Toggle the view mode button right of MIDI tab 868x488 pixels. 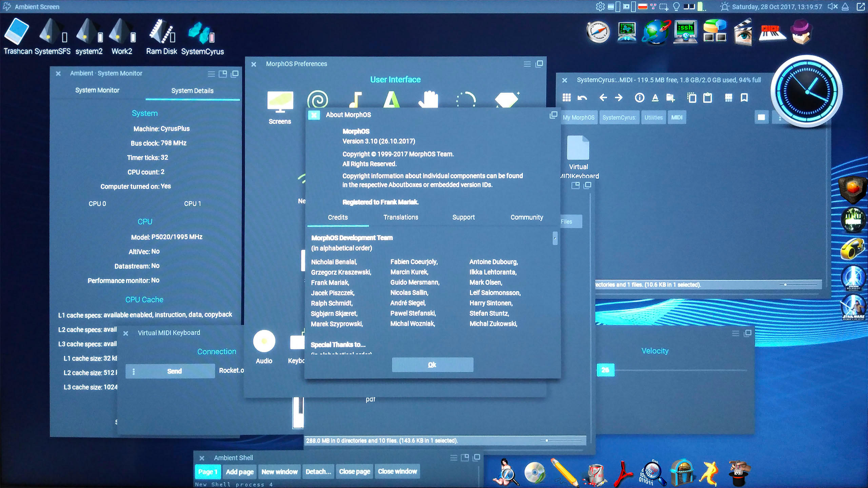(x=761, y=118)
